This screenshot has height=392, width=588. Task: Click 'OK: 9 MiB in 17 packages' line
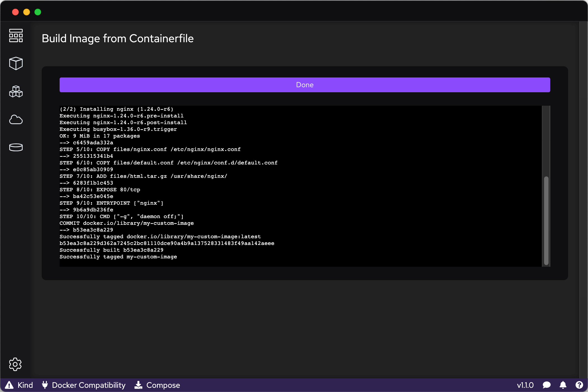[x=100, y=136]
